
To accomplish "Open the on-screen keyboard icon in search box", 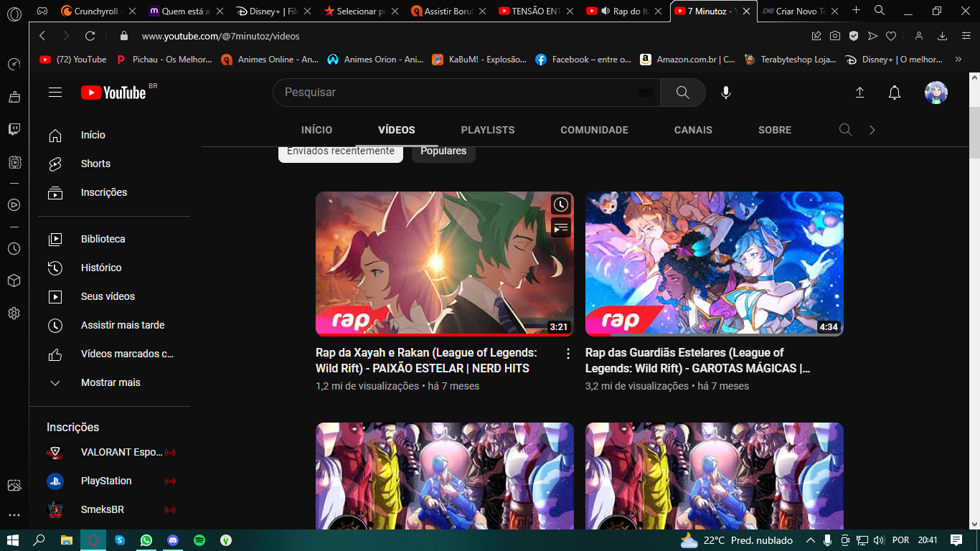I will click(x=646, y=93).
